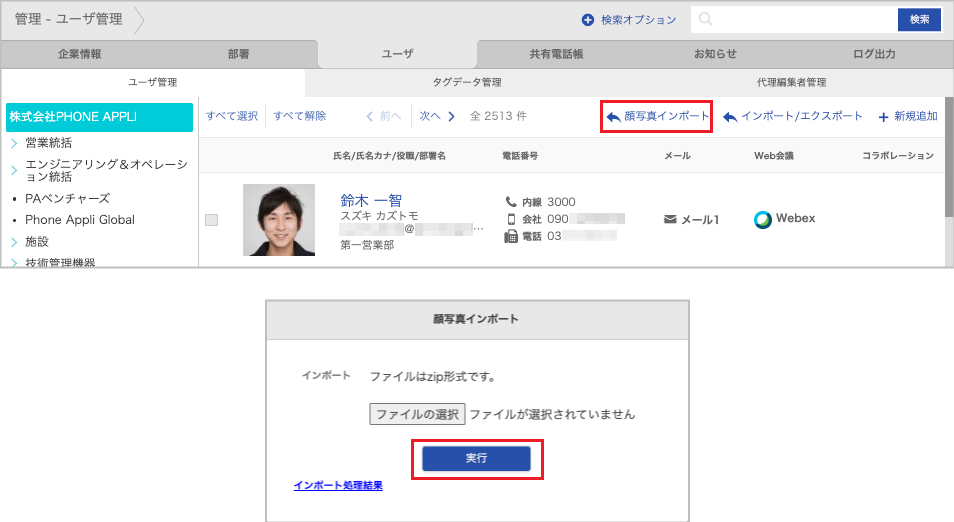This screenshot has height=522, width=954.
Task: Click the magnifier icon in search box
Action: tap(707, 20)
